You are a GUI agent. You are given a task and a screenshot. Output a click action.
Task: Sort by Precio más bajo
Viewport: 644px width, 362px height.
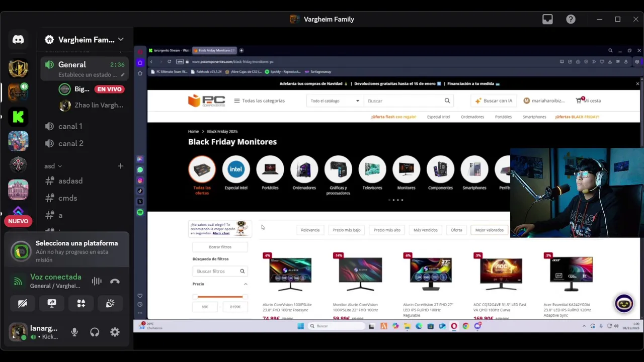pyautogui.click(x=347, y=230)
